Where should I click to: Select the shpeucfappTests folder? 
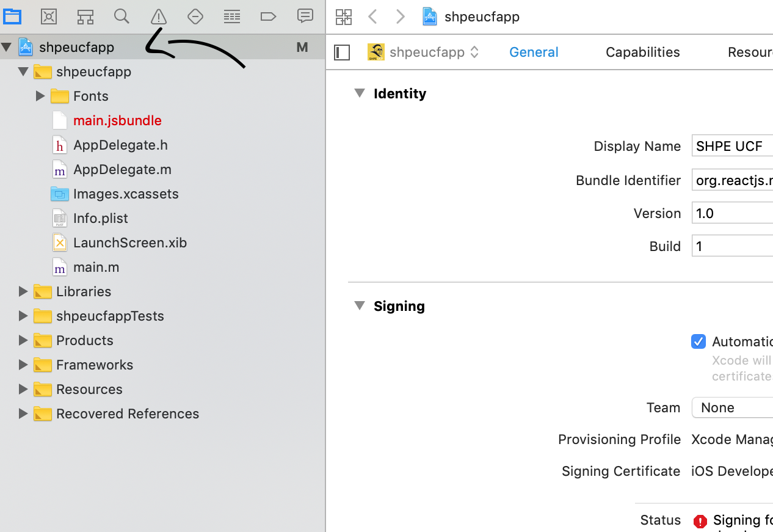click(110, 316)
